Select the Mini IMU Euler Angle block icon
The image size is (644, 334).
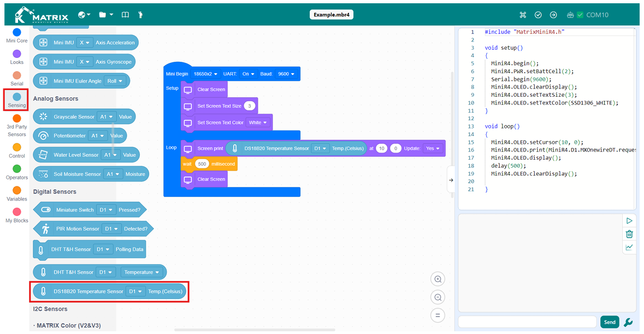[43, 81]
